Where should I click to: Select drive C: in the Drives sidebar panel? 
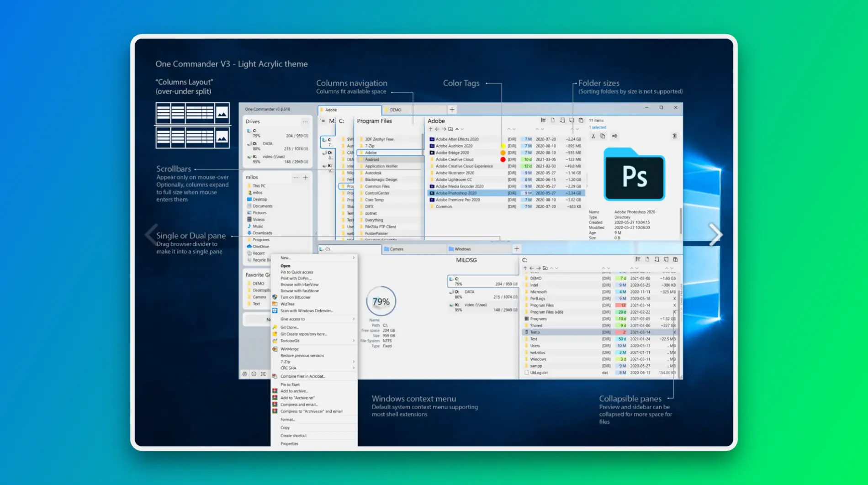[277, 133]
